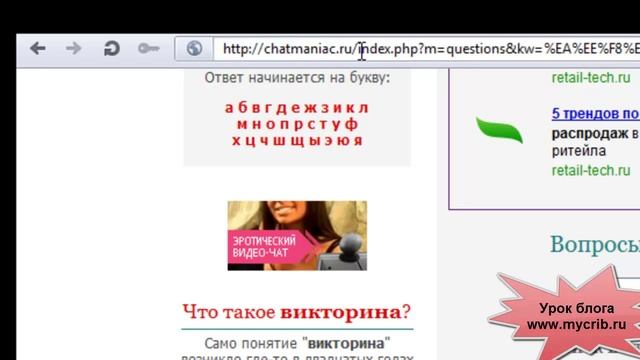Pick letter а in answer alphabet
Image resolution: width=640 pixels, height=360 pixels.
coord(229,108)
